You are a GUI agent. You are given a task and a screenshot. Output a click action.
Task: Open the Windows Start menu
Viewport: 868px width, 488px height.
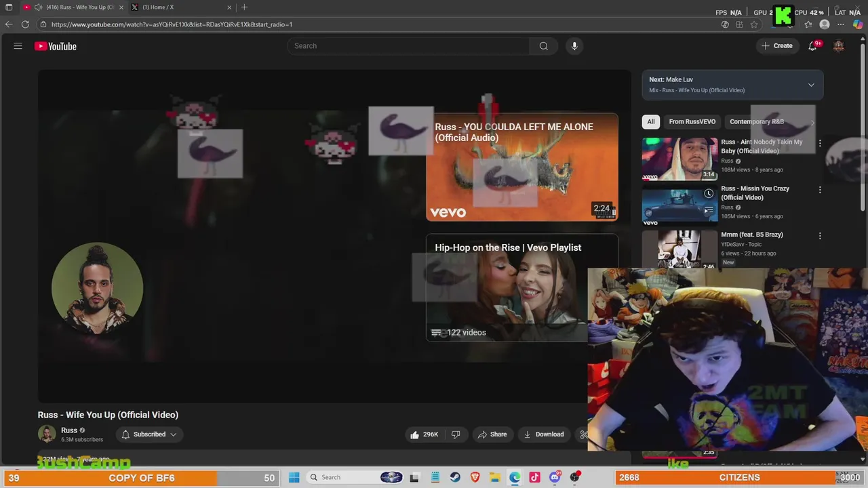[x=294, y=477]
